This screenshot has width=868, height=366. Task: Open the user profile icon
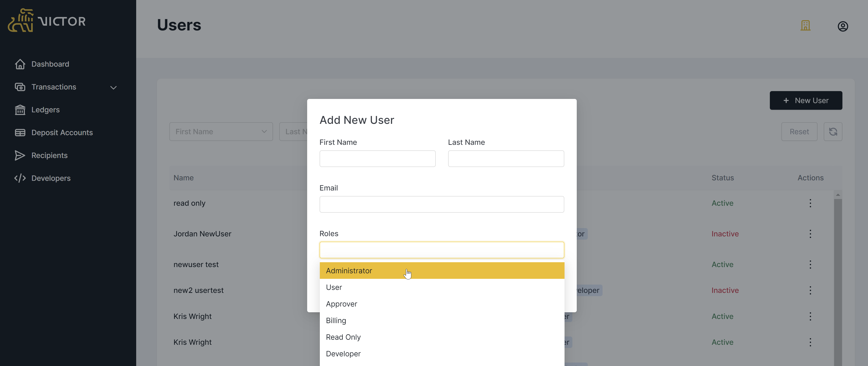click(843, 26)
